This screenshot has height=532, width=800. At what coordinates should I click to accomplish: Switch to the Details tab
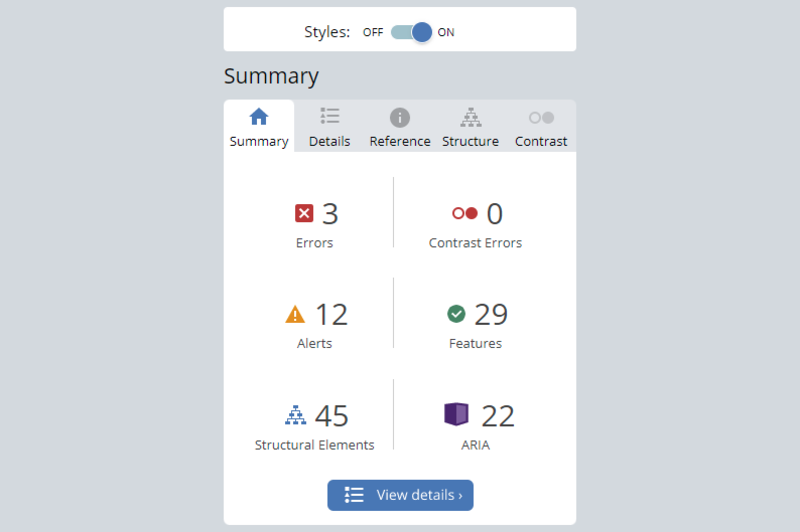click(329, 127)
